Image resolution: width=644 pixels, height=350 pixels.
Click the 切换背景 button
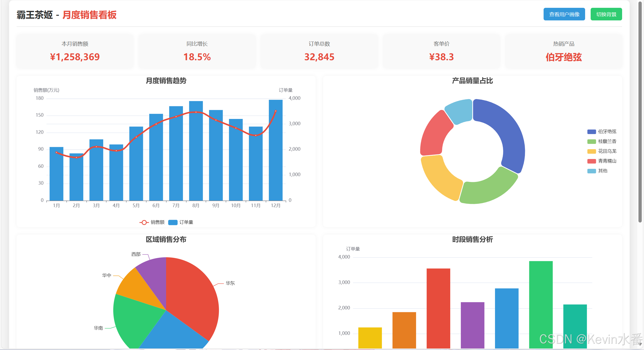pyautogui.click(x=606, y=14)
